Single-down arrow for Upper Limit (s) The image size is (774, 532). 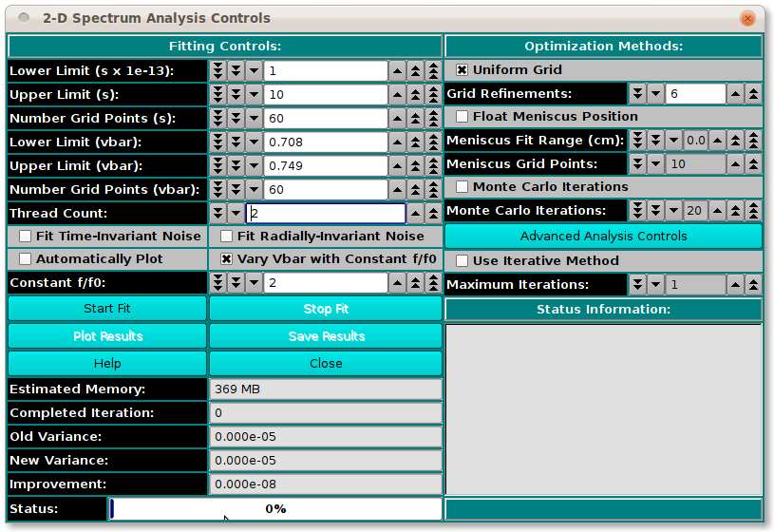pos(254,95)
